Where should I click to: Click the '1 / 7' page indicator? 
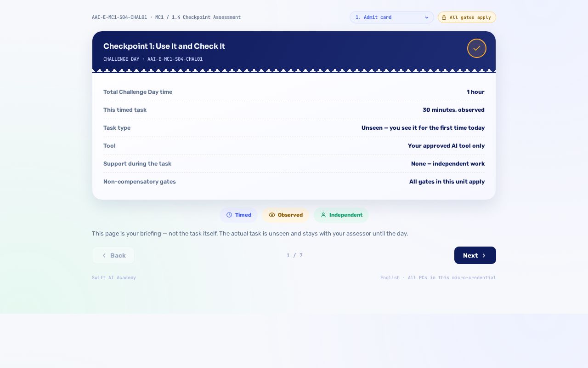click(294, 255)
